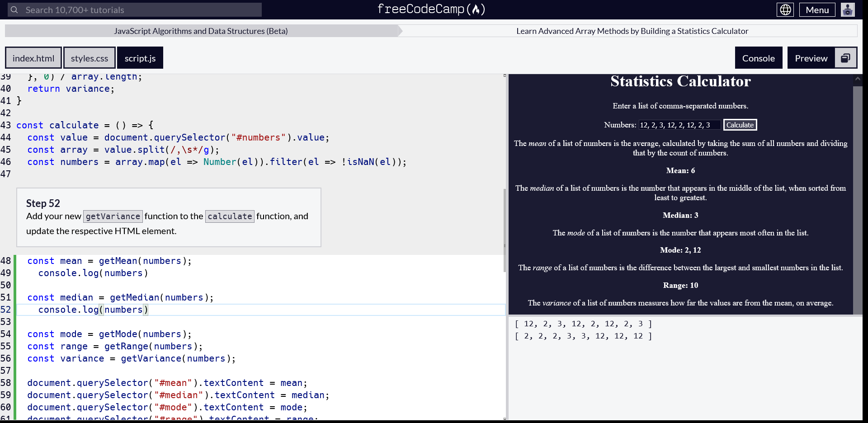Click the editor vertical scrollbar thumb
868x423 pixels.
click(x=505, y=230)
